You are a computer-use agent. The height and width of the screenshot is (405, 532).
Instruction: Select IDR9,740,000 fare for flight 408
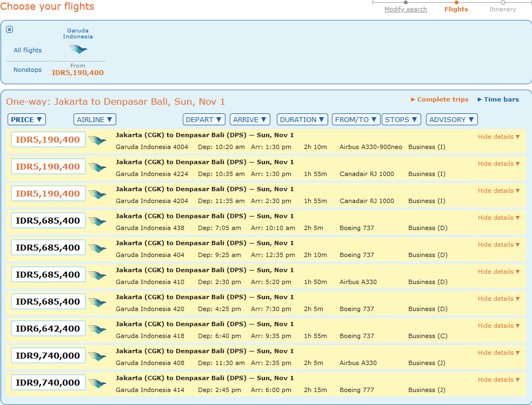click(x=48, y=356)
